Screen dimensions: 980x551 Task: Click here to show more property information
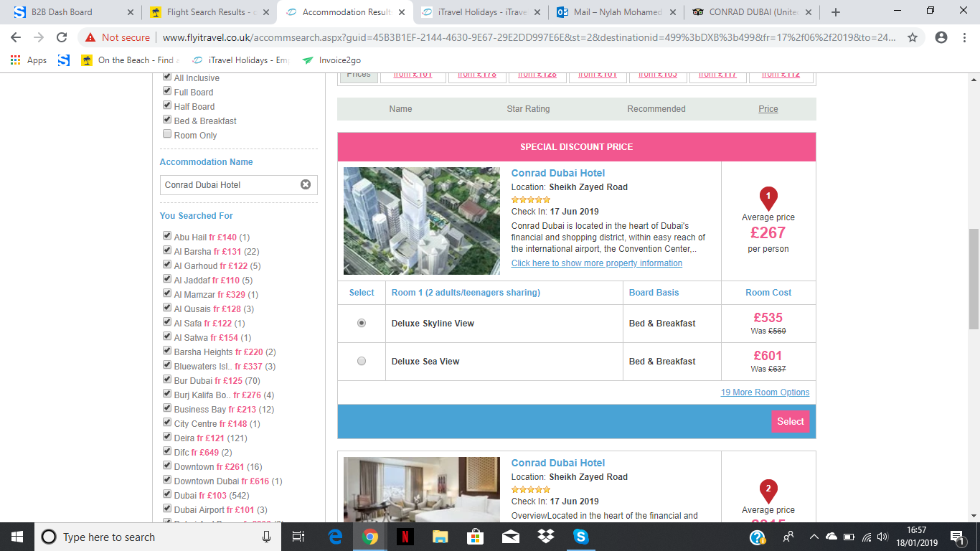pos(597,263)
